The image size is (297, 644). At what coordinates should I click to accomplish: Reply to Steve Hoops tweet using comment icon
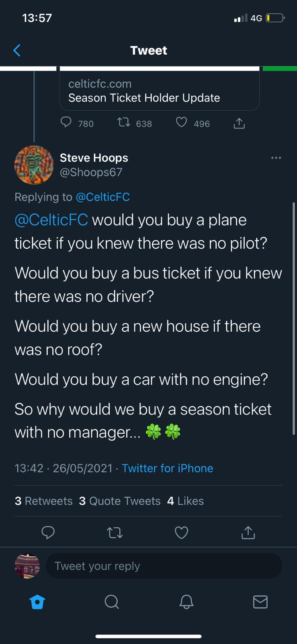[48, 533]
